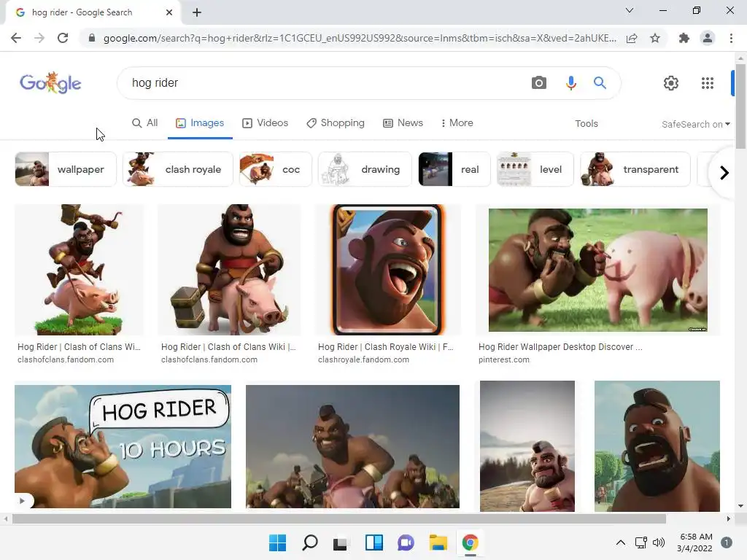
Task: Click the Google doodle logo
Action: click(50, 83)
